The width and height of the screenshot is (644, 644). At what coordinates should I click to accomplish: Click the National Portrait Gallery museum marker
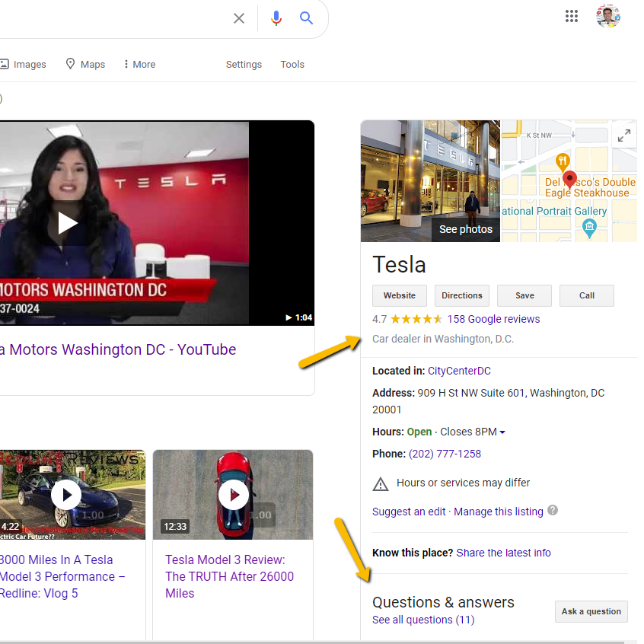[589, 228]
